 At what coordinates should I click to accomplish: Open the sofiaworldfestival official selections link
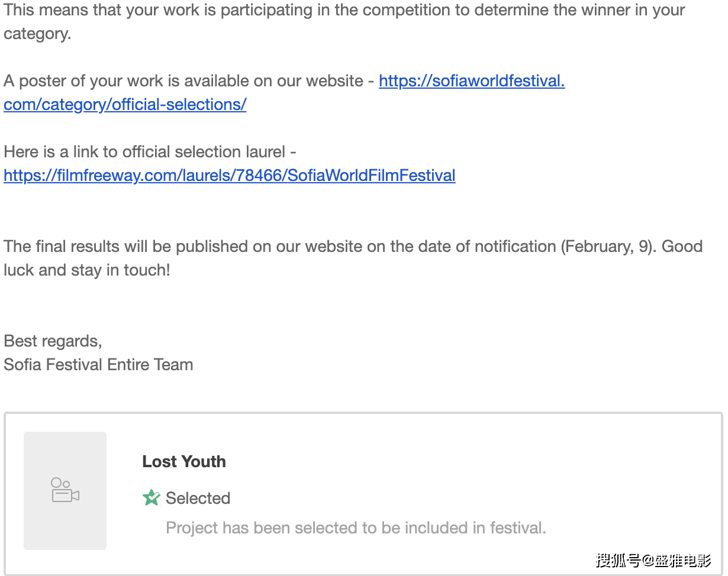pos(471,81)
